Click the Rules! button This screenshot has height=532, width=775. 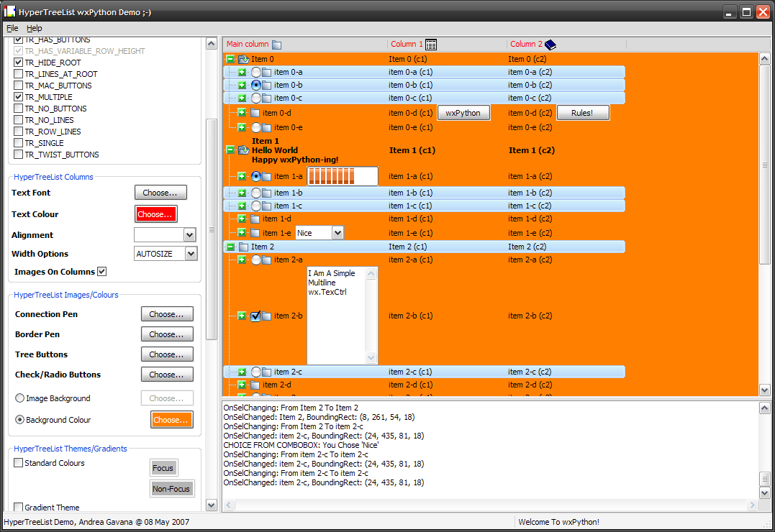[583, 113]
